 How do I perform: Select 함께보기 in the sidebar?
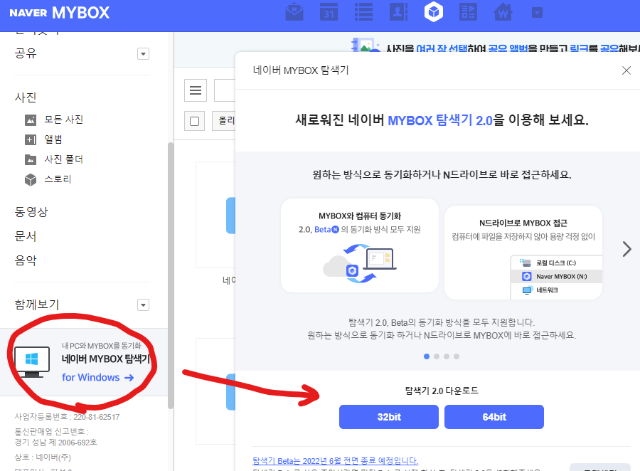pyautogui.click(x=37, y=304)
